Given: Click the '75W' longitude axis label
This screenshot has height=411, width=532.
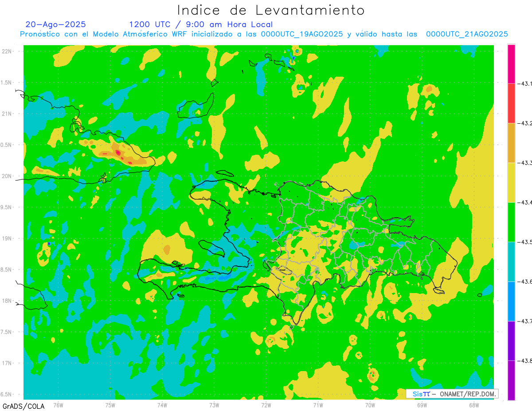Looking at the screenshot, I should click(x=110, y=405).
